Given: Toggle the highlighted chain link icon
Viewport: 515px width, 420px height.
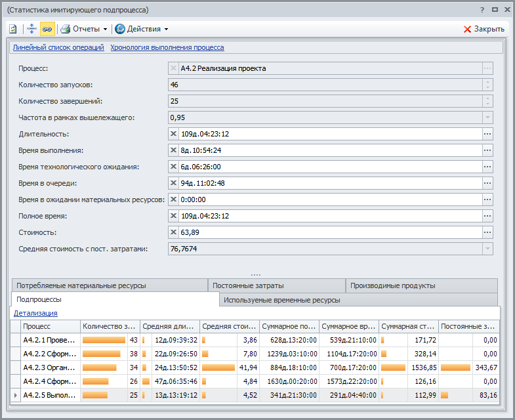Looking at the screenshot, I should click(47, 29).
